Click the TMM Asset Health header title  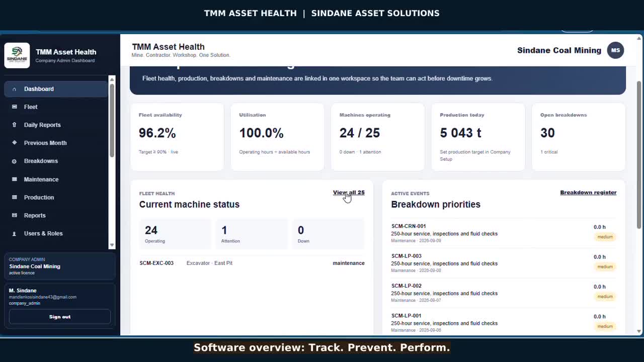(x=168, y=47)
